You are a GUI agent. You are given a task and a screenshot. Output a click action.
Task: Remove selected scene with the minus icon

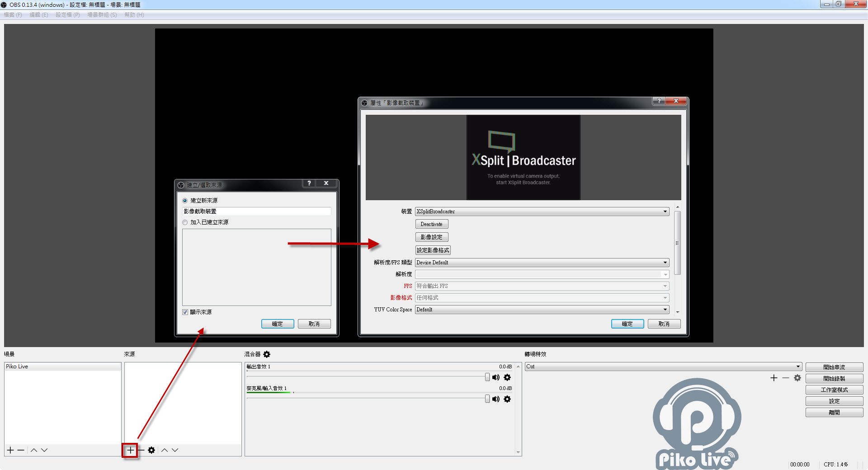click(x=21, y=450)
